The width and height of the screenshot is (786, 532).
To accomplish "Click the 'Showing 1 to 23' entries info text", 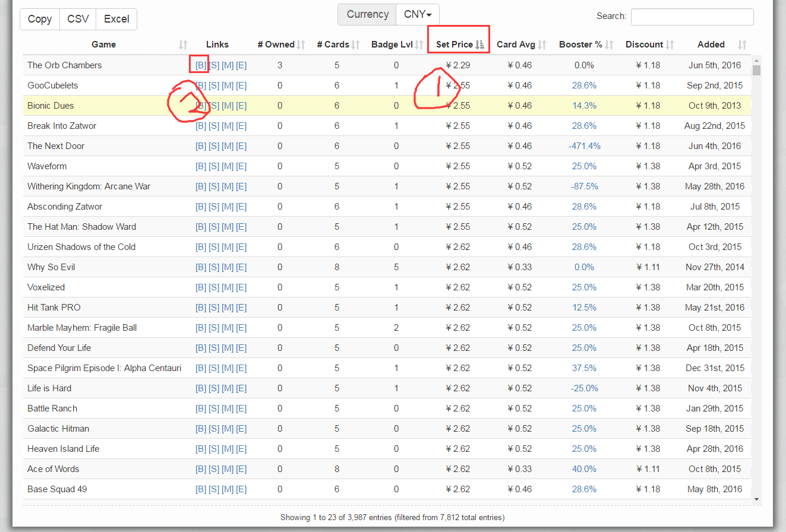I will click(x=392, y=517).
